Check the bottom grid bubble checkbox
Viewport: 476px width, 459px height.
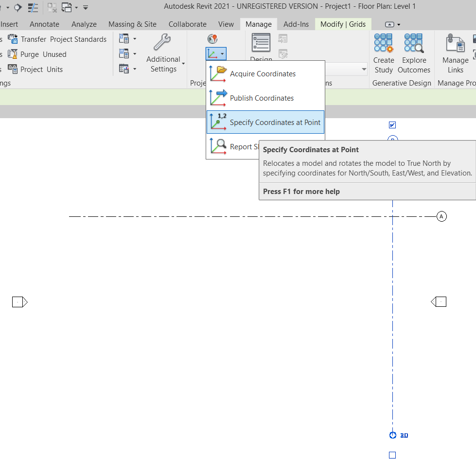392,455
